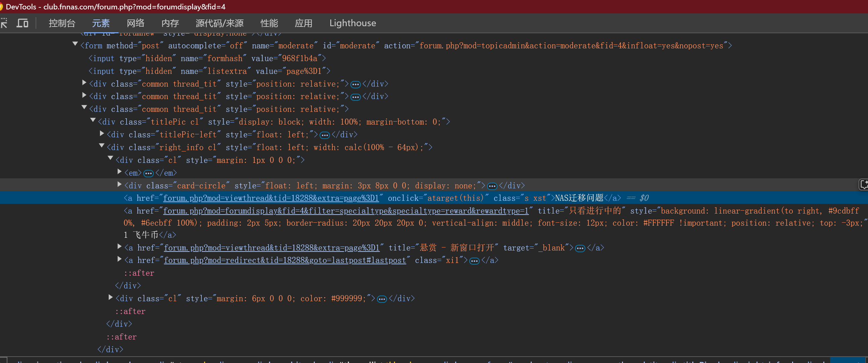Open the 性能 tab
Screen dimensions: 868x363
point(269,23)
